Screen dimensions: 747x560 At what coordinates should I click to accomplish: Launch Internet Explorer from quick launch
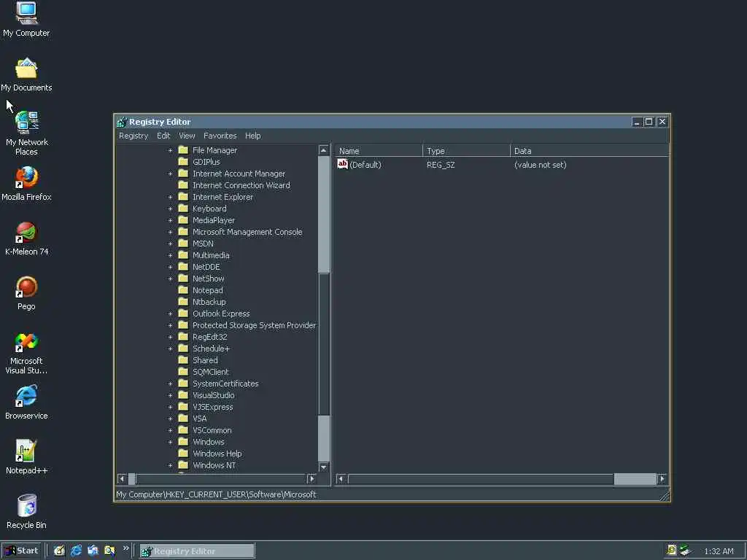(76, 551)
